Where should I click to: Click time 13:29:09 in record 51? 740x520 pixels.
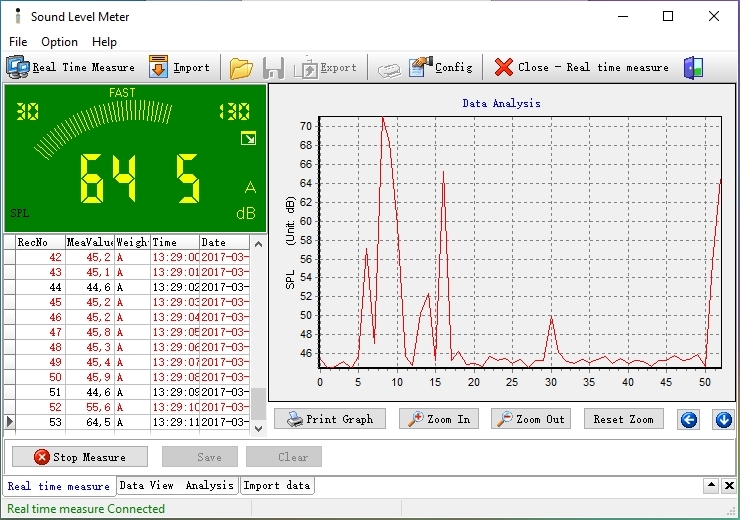tap(176, 392)
